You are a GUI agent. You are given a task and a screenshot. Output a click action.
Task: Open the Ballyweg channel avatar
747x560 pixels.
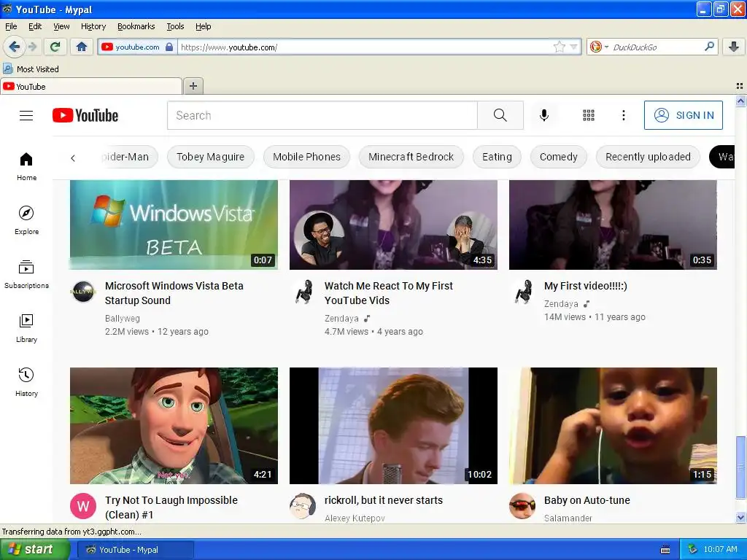point(83,292)
